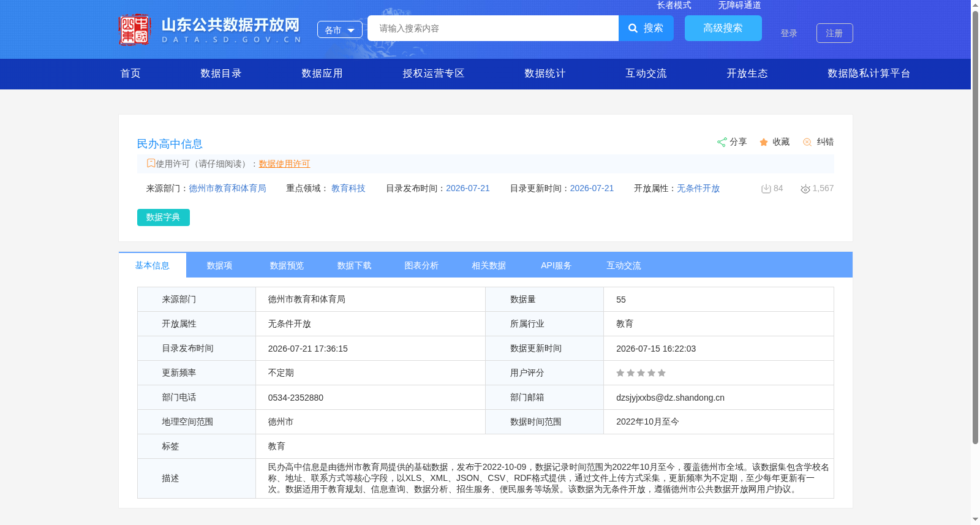Click the 数据字典 data dictionary button

pos(164,217)
